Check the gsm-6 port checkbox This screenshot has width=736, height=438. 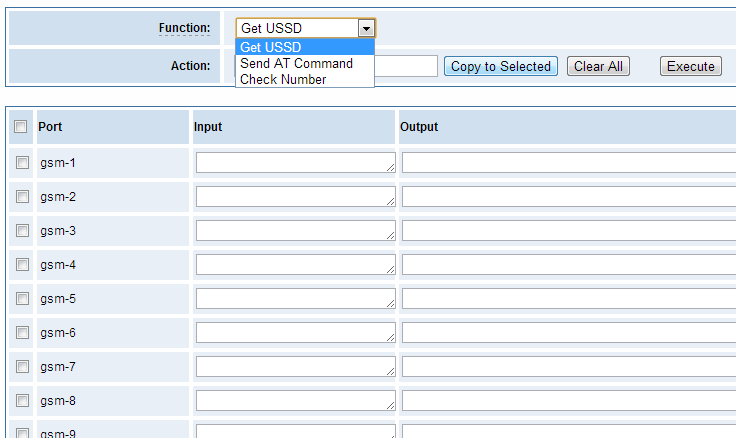[x=22, y=332]
